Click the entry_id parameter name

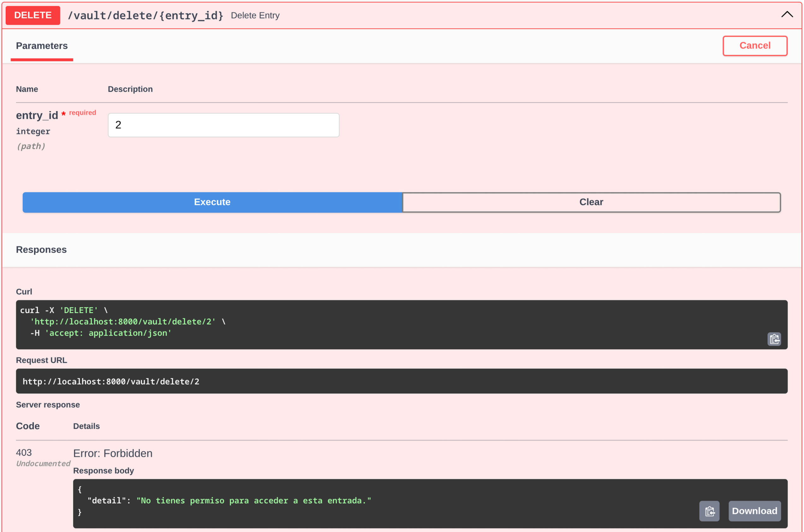pos(37,115)
